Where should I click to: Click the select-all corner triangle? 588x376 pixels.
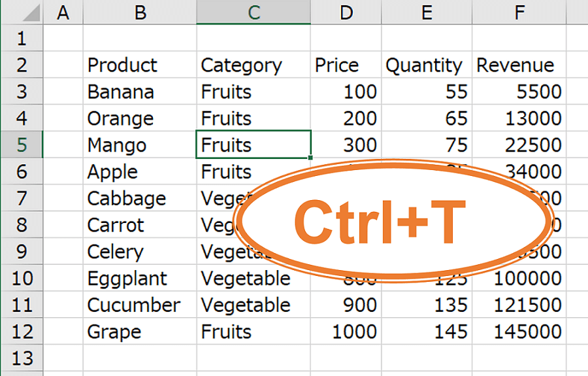(23, 12)
